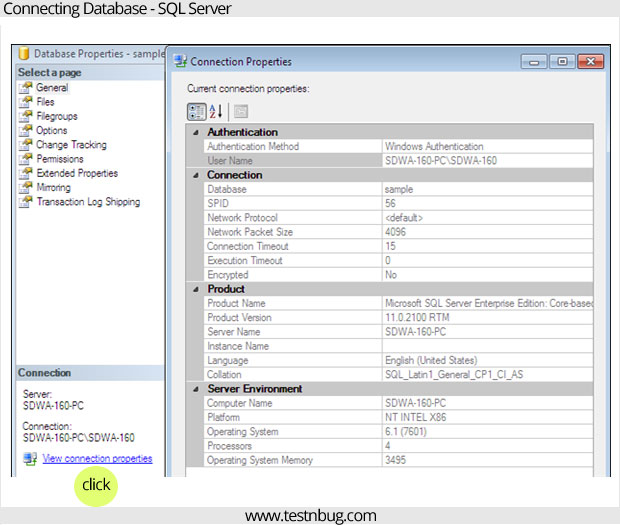Select the Server Name label
This screenshot has height=525, width=620.
click(x=234, y=332)
